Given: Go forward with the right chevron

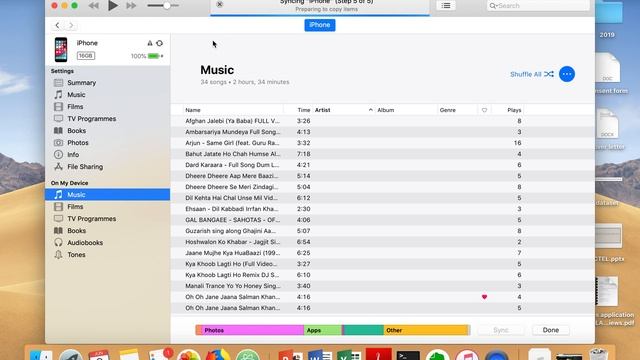Looking at the screenshot, I should click(71, 25).
